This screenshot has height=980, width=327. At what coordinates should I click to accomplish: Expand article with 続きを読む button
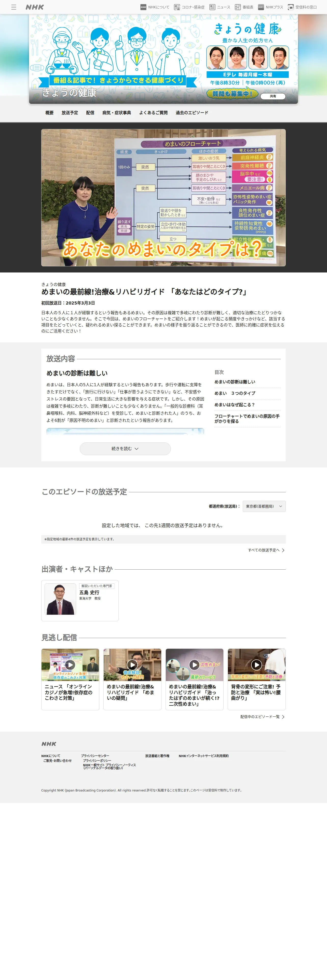pyautogui.click(x=125, y=449)
